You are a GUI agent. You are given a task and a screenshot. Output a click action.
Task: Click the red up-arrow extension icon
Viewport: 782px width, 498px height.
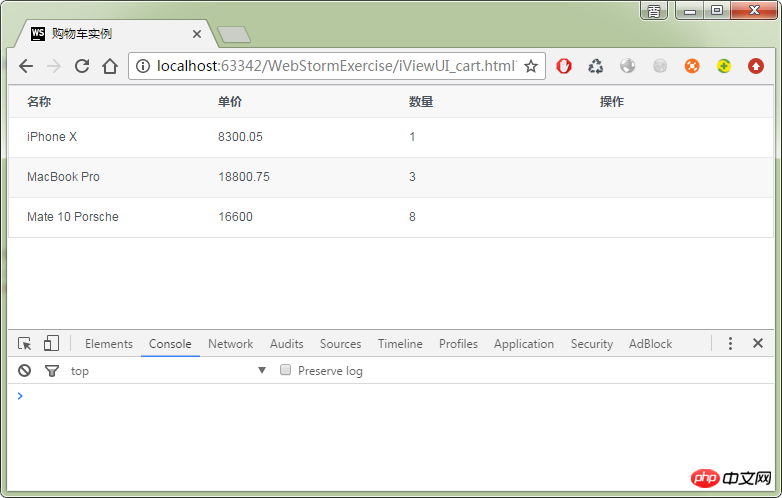pos(756,66)
